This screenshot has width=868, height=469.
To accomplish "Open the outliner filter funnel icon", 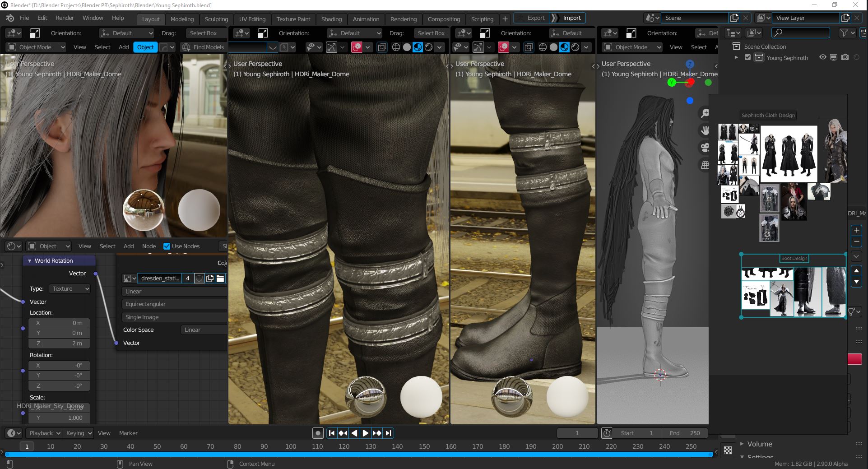I will [847, 33].
